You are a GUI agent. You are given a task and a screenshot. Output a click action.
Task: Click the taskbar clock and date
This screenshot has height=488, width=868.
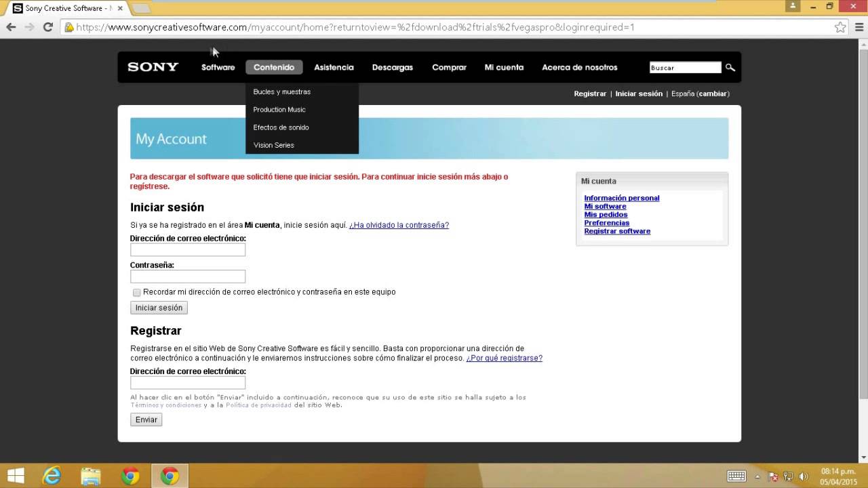click(838, 476)
